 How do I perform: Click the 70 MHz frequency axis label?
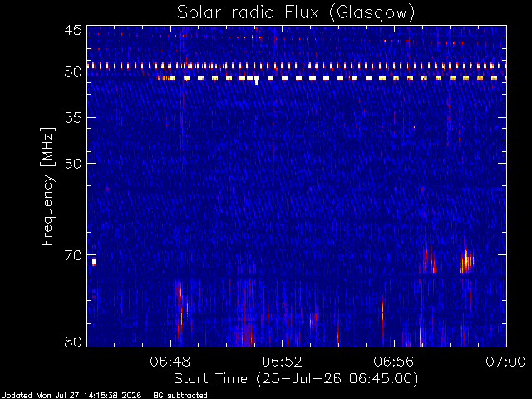pyautogui.click(x=73, y=255)
